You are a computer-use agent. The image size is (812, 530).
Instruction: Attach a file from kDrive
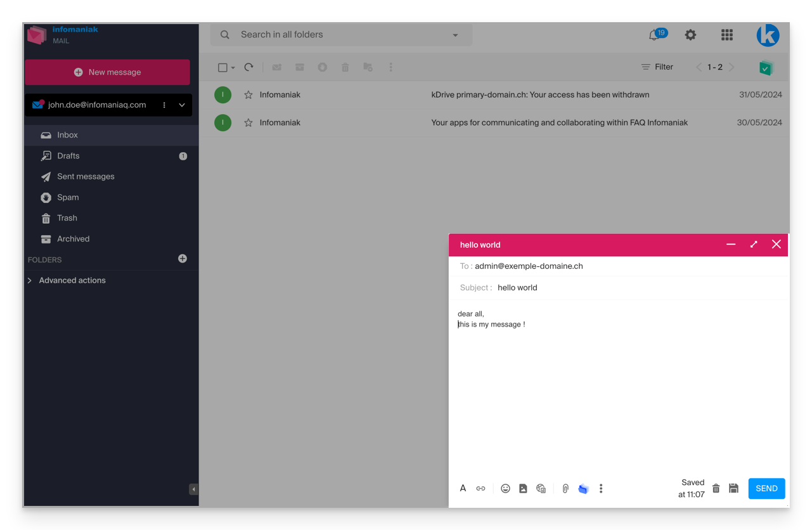tap(583, 489)
